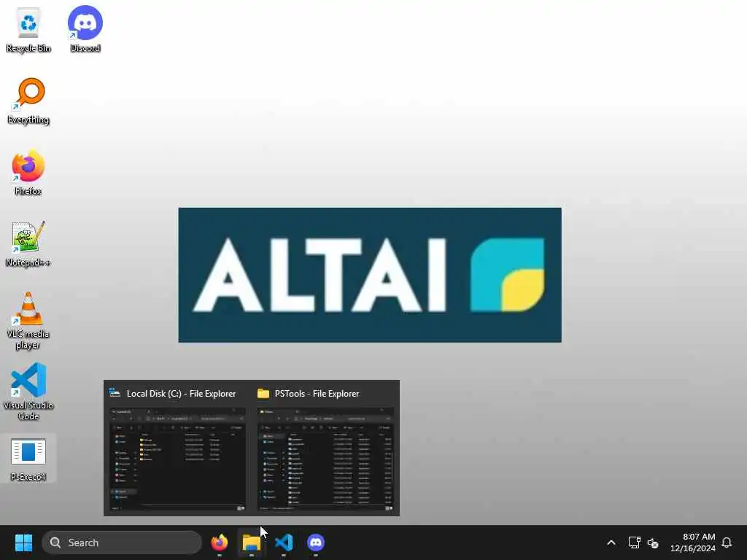The image size is (747, 560).
Task: Open Discord from the taskbar
Action: click(x=315, y=542)
